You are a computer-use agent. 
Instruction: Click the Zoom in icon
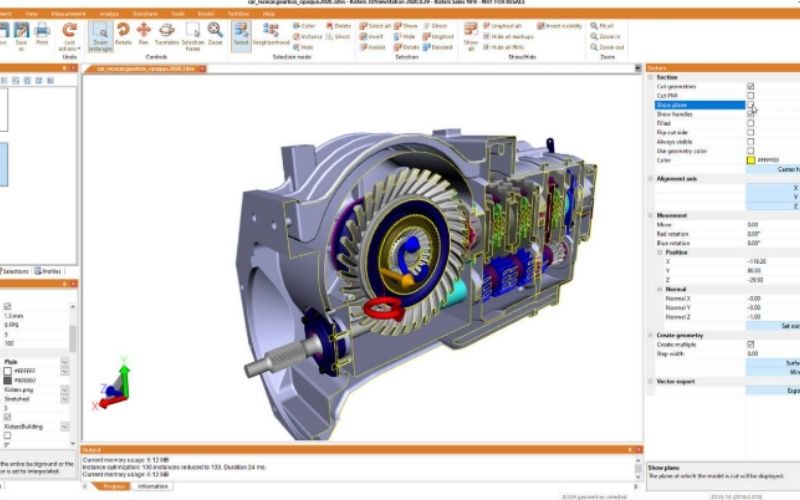[605, 36]
